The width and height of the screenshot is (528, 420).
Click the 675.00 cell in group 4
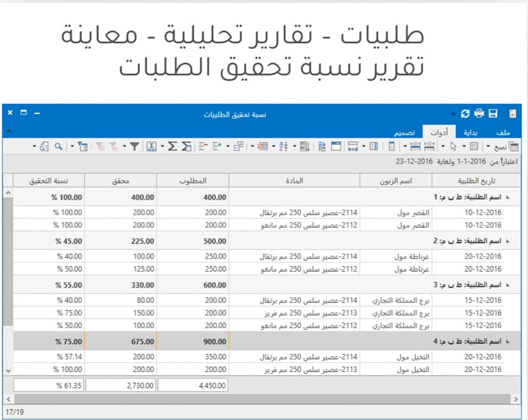120,341
